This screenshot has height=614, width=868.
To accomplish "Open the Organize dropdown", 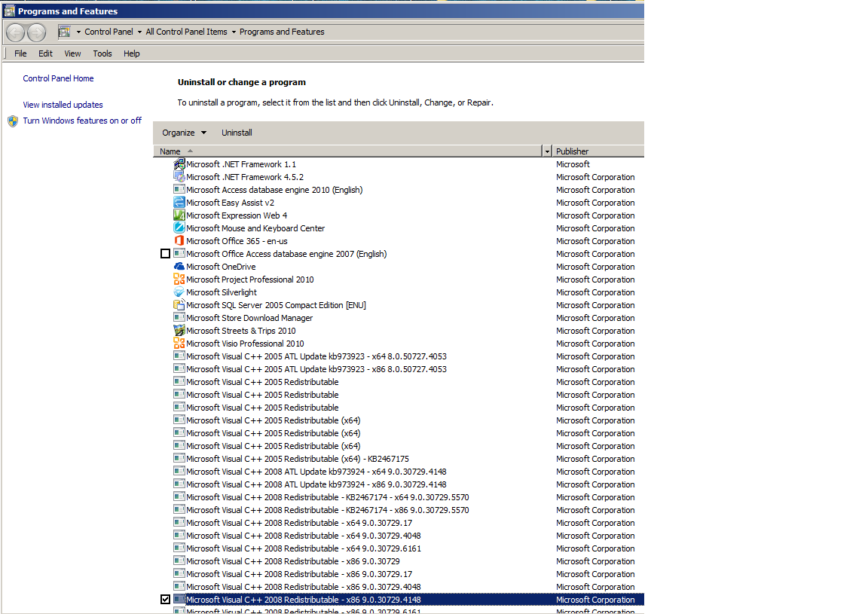I will tap(185, 133).
